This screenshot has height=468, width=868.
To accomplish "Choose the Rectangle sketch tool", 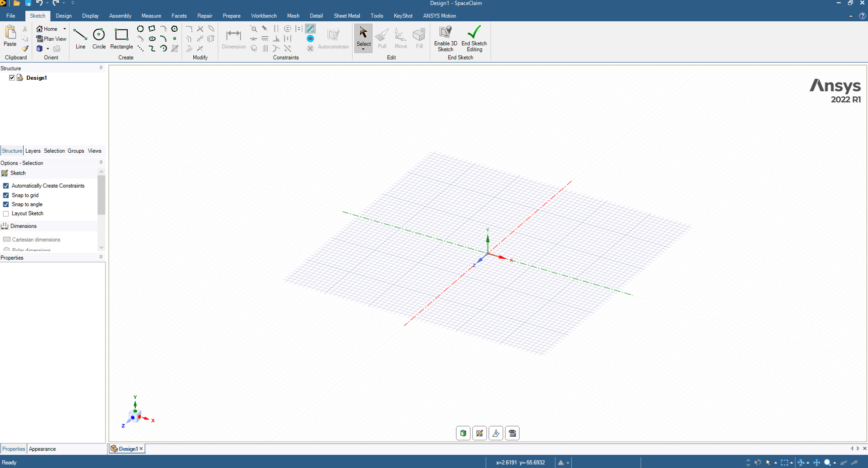I will click(121, 38).
